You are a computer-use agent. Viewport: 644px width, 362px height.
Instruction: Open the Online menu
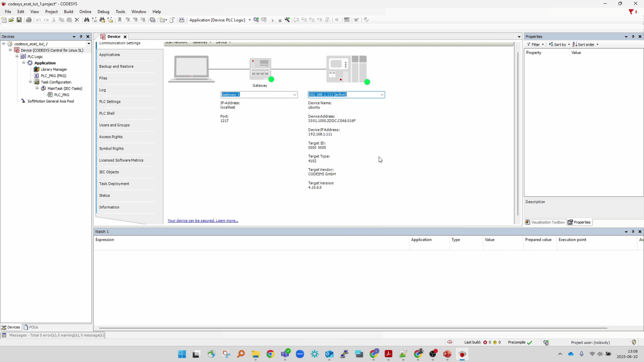pos(85,11)
